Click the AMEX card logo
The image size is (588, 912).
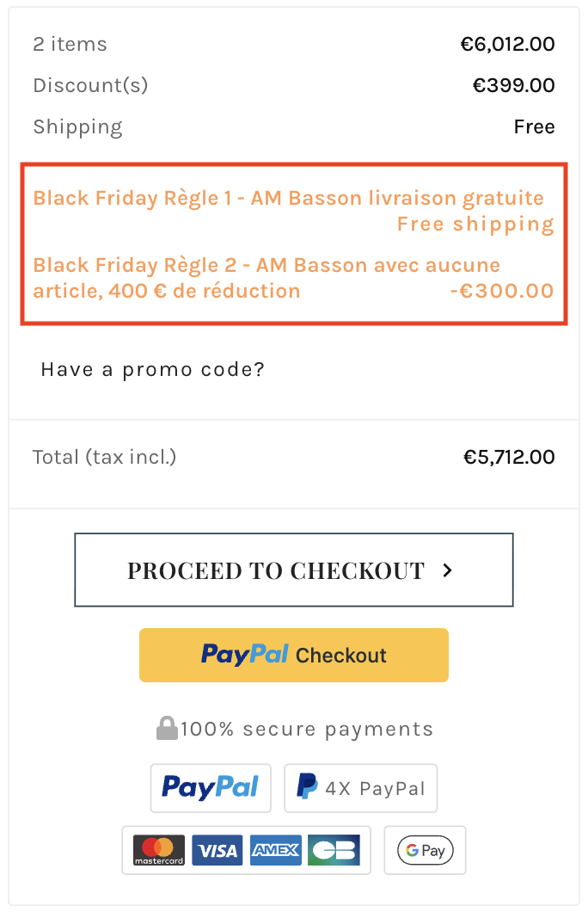[x=275, y=850]
